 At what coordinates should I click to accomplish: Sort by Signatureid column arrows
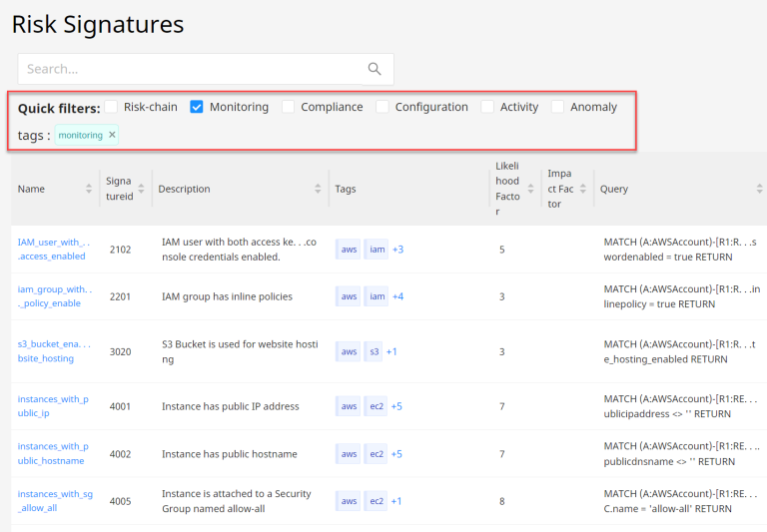click(139, 189)
